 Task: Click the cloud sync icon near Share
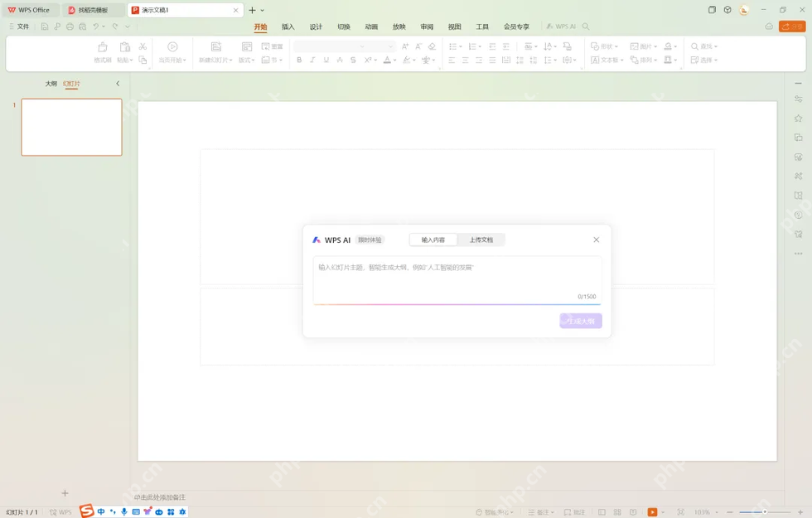769,27
